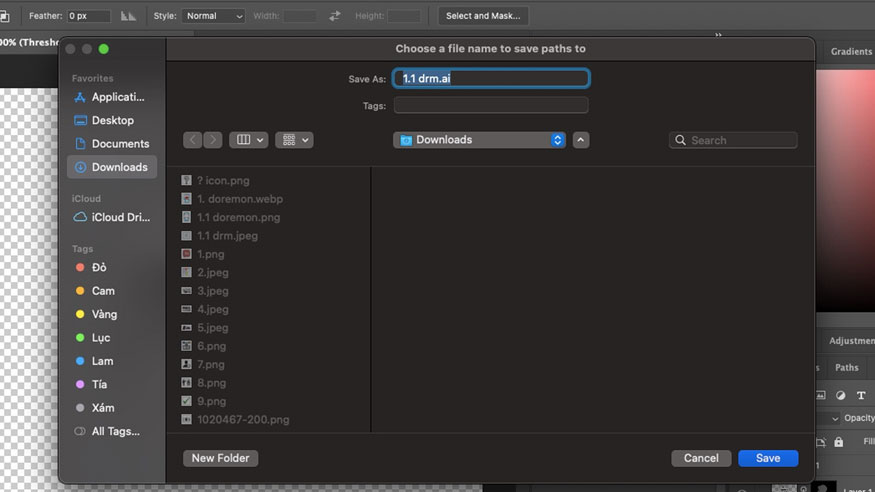Click the Tags input field
The width and height of the screenshot is (875, 492).
pyautogui.click(x=491, y=105)
